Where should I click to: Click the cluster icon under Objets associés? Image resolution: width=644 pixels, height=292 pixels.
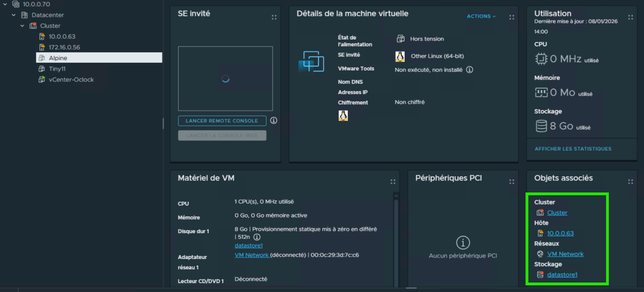click(540, 213)
